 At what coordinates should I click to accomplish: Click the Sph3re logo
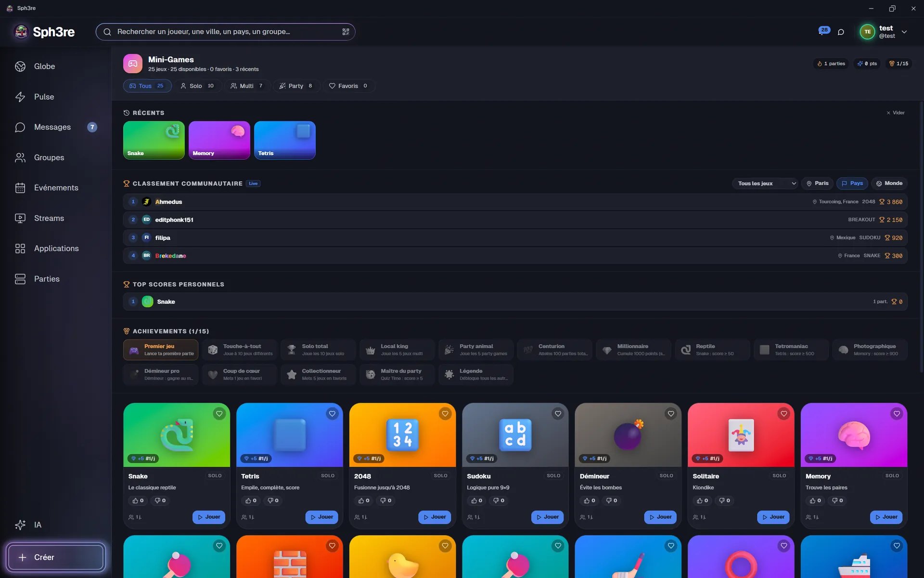point(44,32)
